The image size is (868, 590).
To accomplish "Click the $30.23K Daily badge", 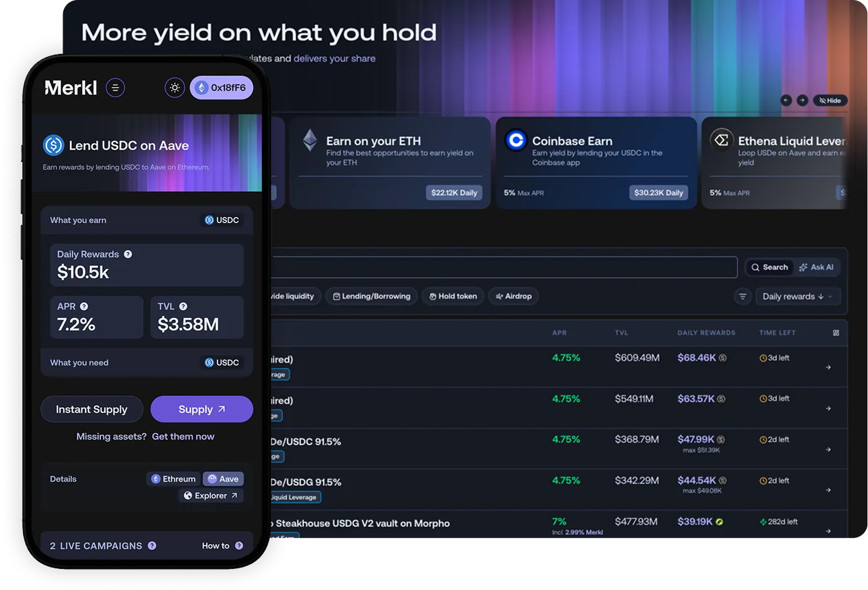I will tap(658, 193).
